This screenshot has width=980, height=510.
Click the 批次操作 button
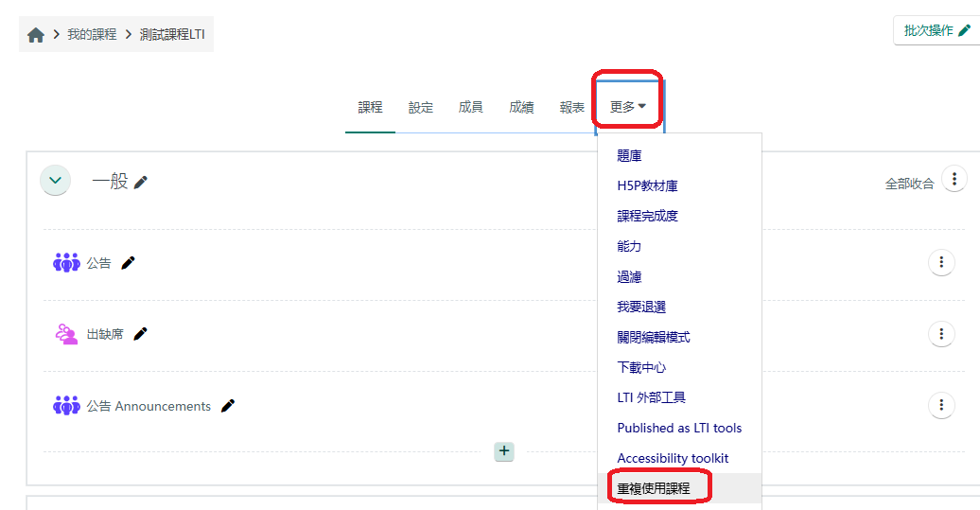[x=936, y=30]
